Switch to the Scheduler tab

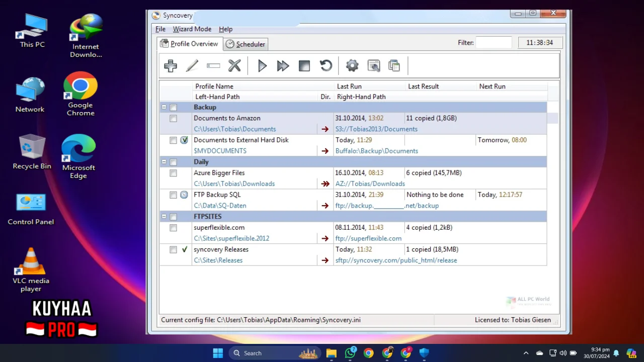pyautogui.click(x=246, y=44)
